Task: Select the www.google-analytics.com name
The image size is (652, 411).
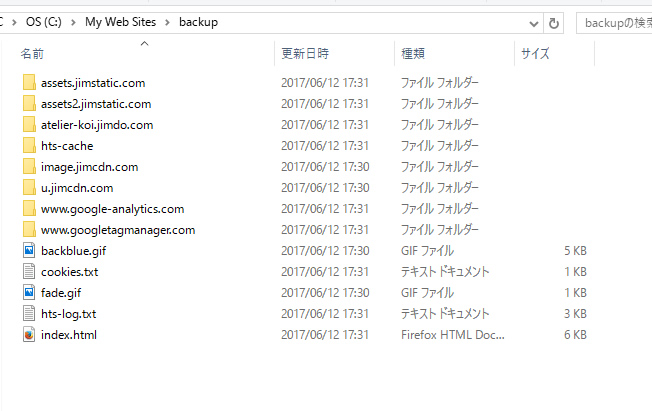Action: 112,209
